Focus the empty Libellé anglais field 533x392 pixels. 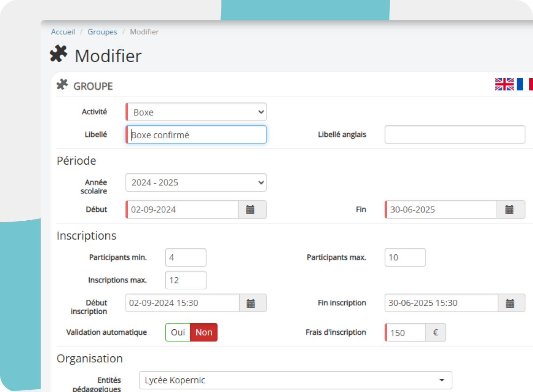pos(455,135)
